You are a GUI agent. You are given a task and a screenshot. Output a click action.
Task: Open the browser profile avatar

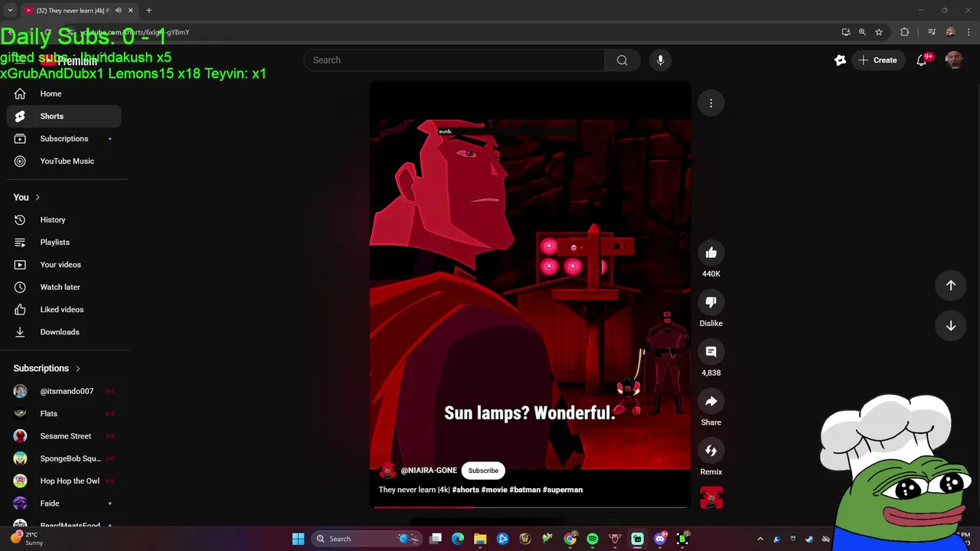[x=950, y=32]
